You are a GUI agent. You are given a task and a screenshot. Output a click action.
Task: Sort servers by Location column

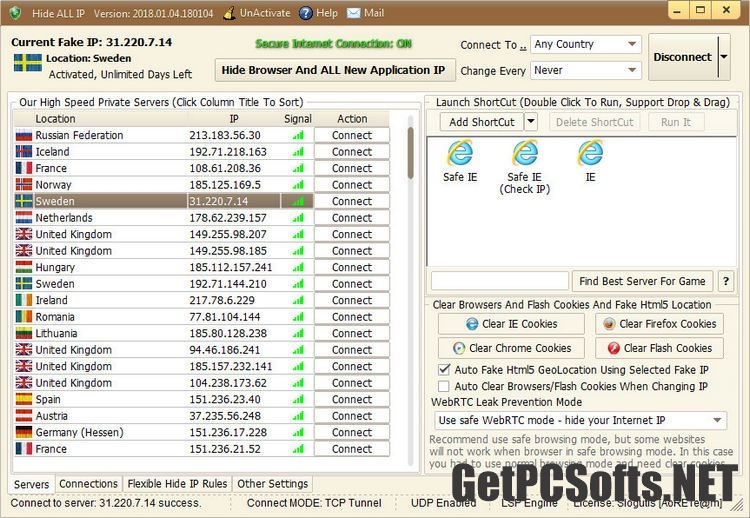coord(100,119)
